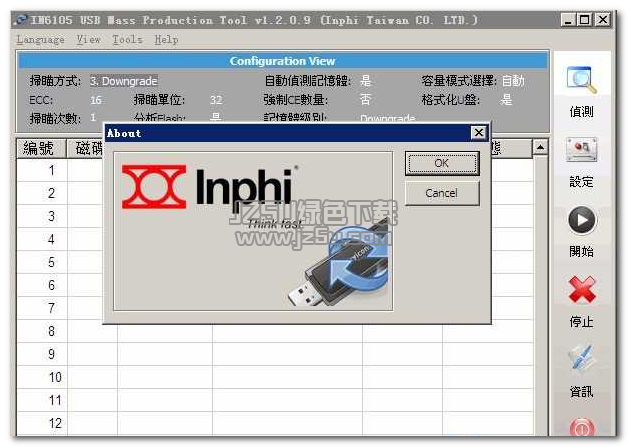Click the 偵測 (Detect) magnifier icon
This screenshot has width=628, height=447.
(582, 80)
